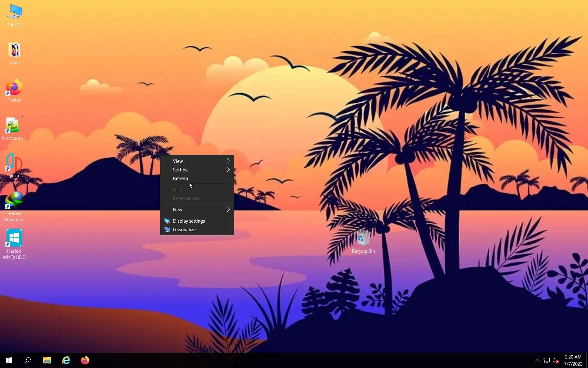Open the Windows Start menu
The height and width of the screenshot is (368, 588).
9,360
